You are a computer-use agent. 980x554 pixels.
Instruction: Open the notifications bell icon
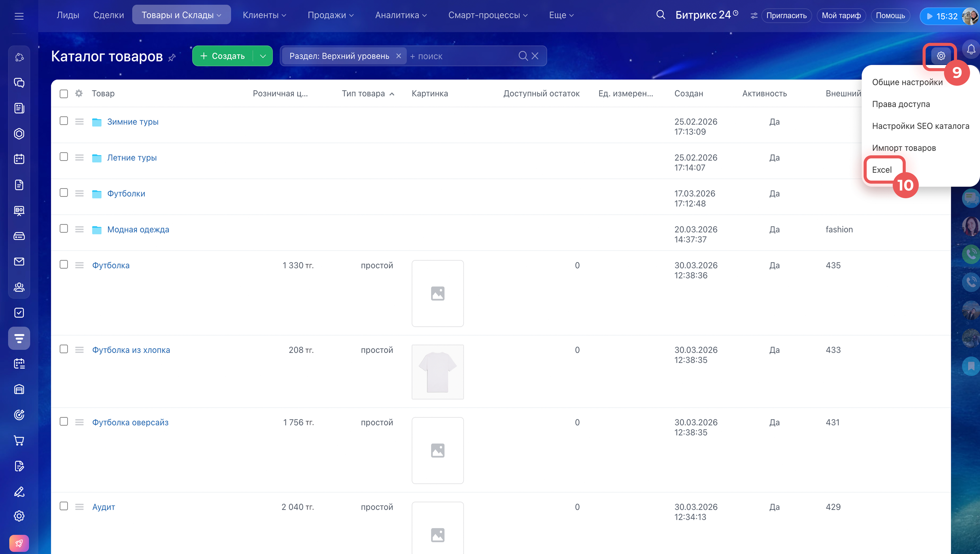point(971,49)
